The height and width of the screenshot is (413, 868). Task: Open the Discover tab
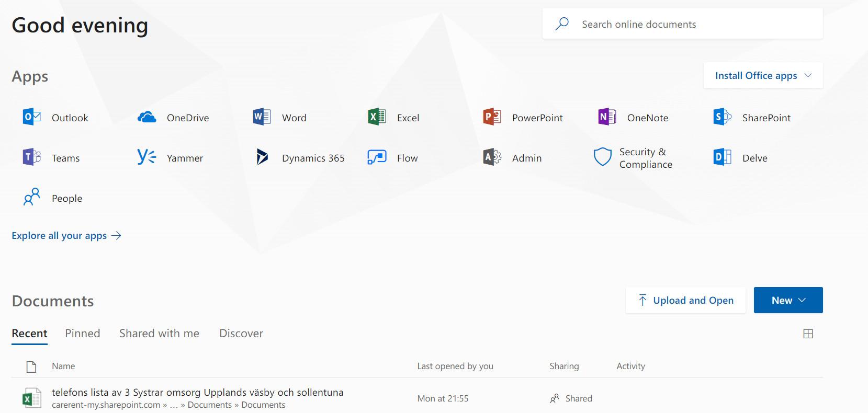241,334
